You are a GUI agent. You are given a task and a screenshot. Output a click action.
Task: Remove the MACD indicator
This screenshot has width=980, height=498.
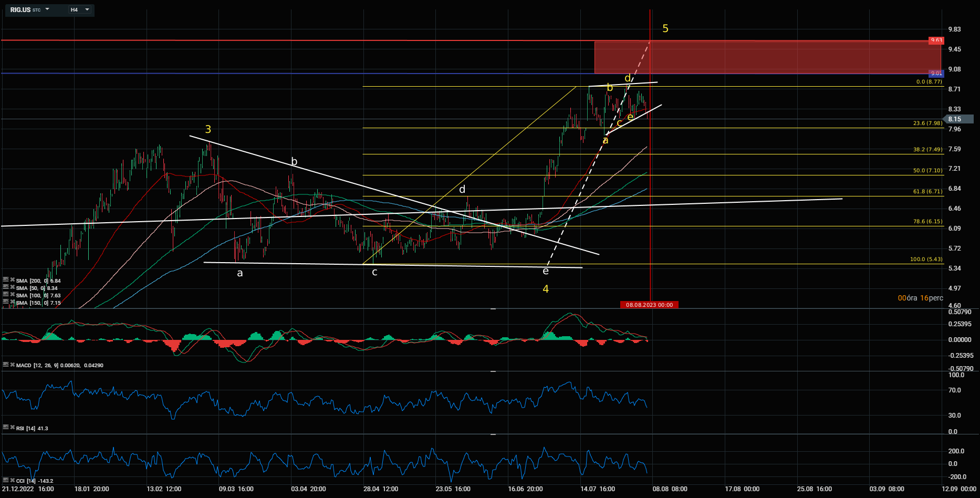click(x=12, y=365)
